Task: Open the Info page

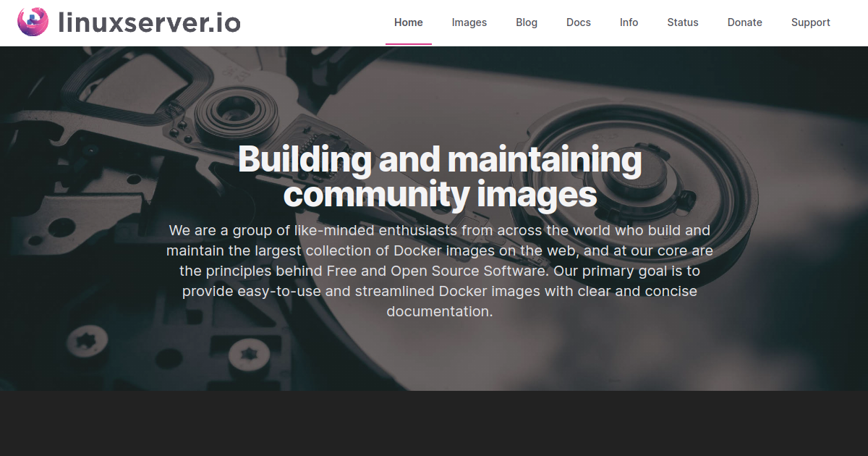Action: click(629, 22)
